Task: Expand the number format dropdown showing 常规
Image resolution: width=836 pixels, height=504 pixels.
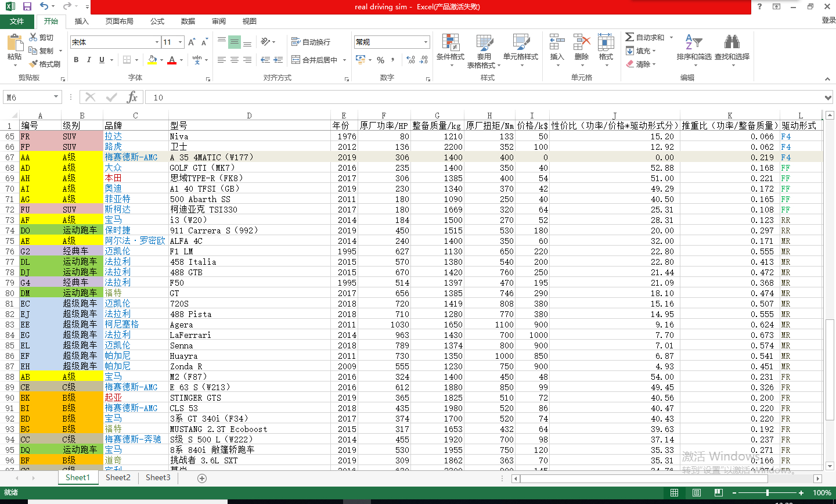Action: coord(426,42)
